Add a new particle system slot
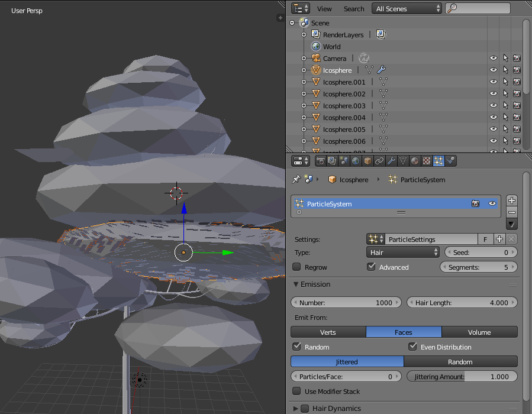Screen dimensions: 532x414 [x=512, y=200]
